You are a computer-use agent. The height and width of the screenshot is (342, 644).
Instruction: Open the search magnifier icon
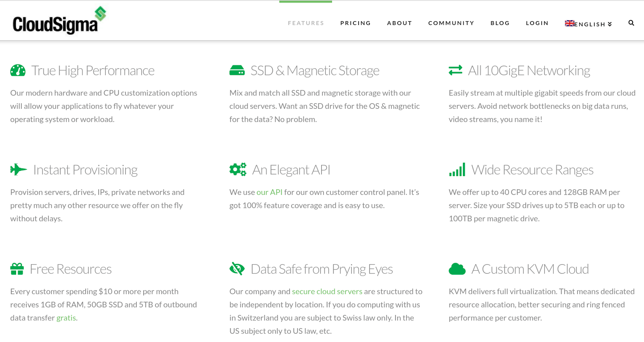631,23
